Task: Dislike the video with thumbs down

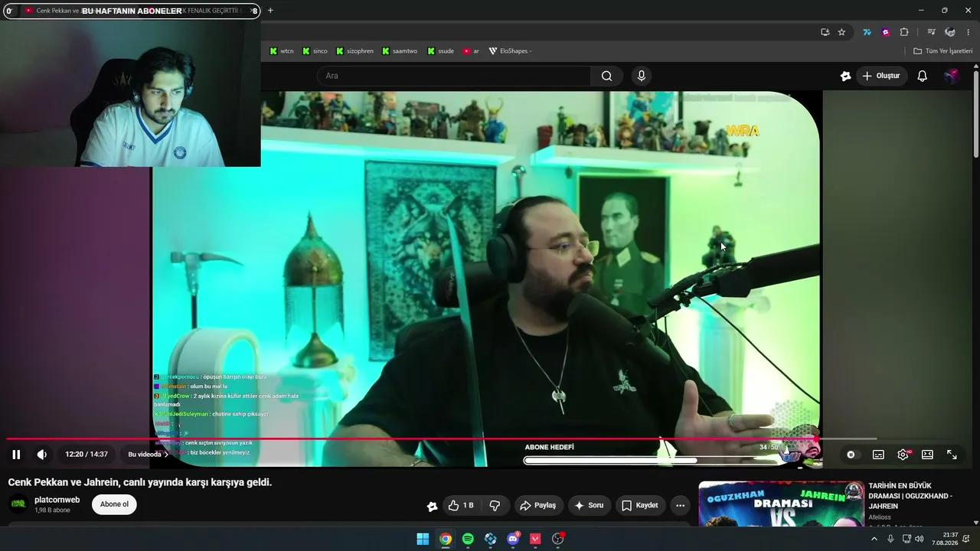Action: coord(495,505)
